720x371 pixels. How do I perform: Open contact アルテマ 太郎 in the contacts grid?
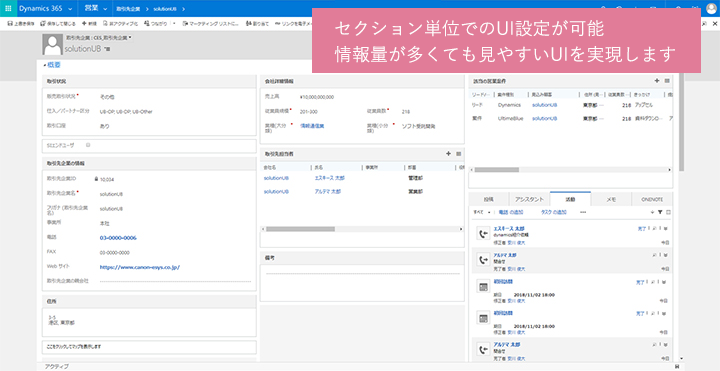point(327,191)
